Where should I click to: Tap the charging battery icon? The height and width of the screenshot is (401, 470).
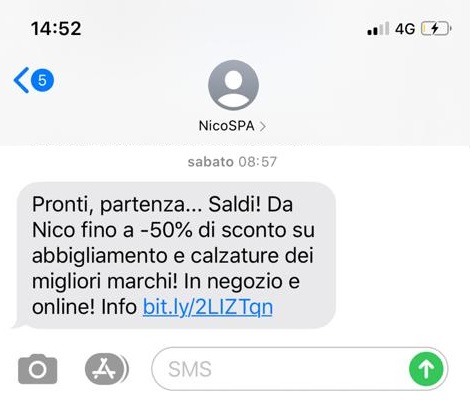coord(436,29)
